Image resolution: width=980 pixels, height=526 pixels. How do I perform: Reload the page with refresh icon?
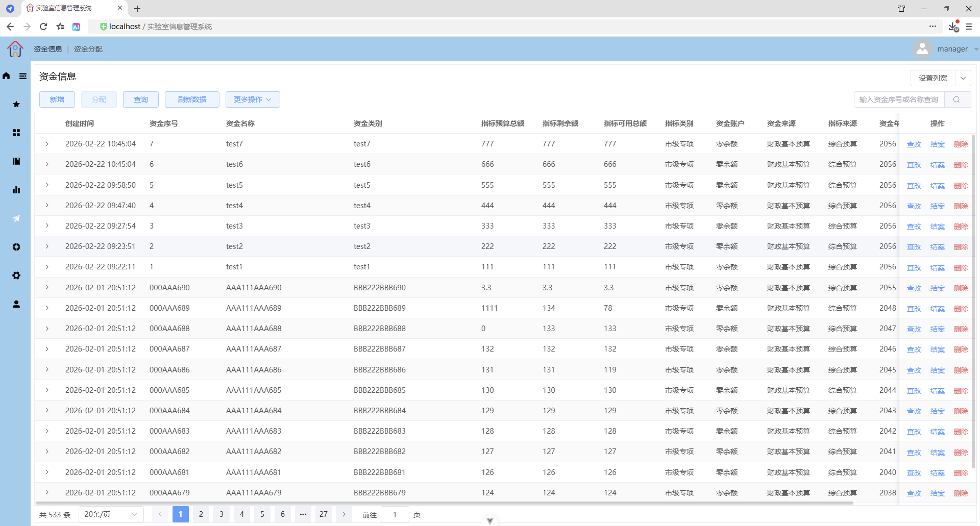(x=43, y=27)
